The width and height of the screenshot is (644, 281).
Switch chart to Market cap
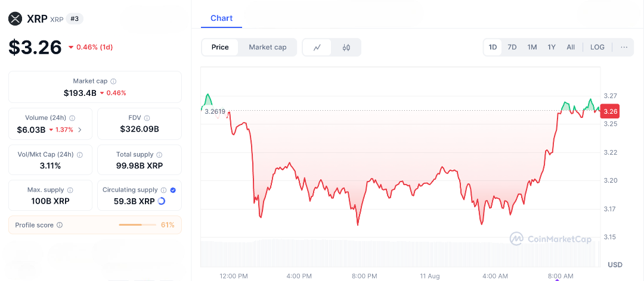tap(268, 47)
